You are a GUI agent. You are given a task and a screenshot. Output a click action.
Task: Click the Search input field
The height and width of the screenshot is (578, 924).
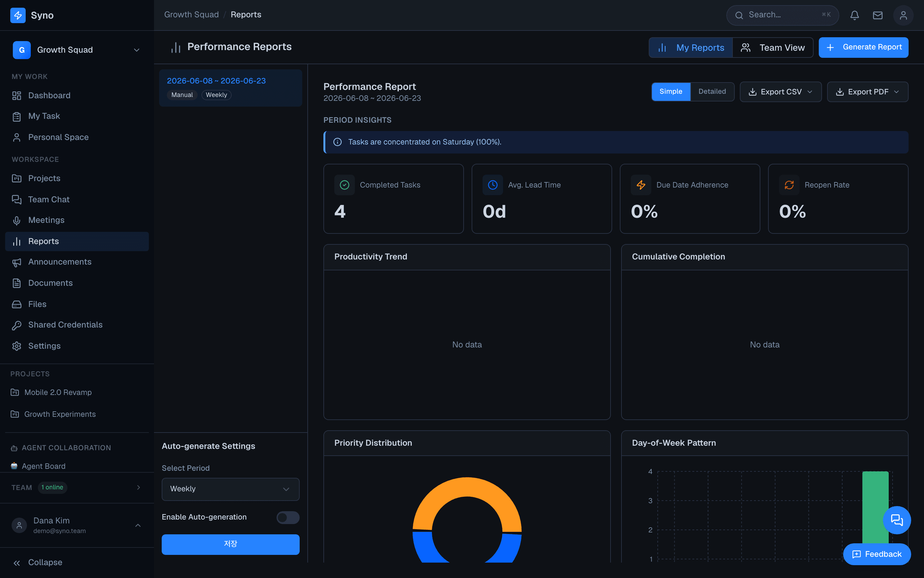[782, 15]
